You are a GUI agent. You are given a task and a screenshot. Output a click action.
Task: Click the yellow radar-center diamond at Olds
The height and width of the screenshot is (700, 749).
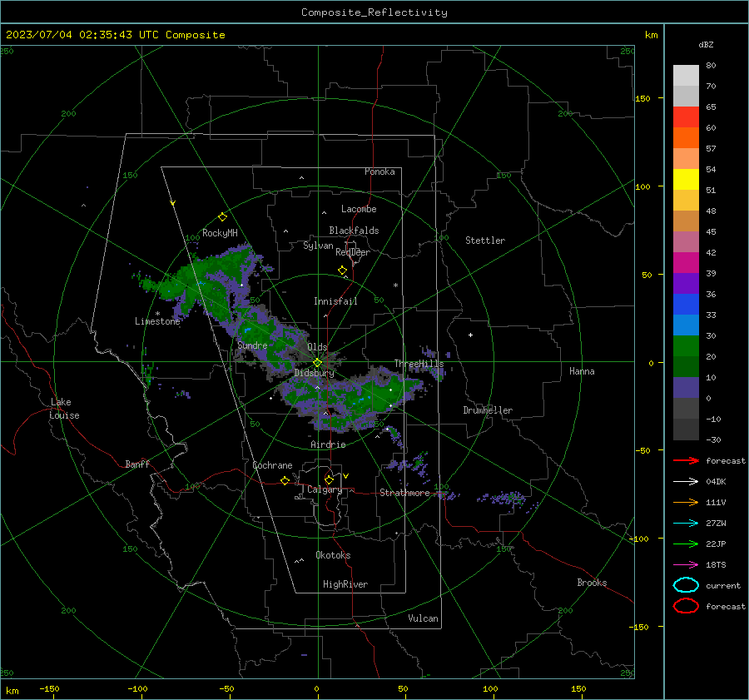317,363
